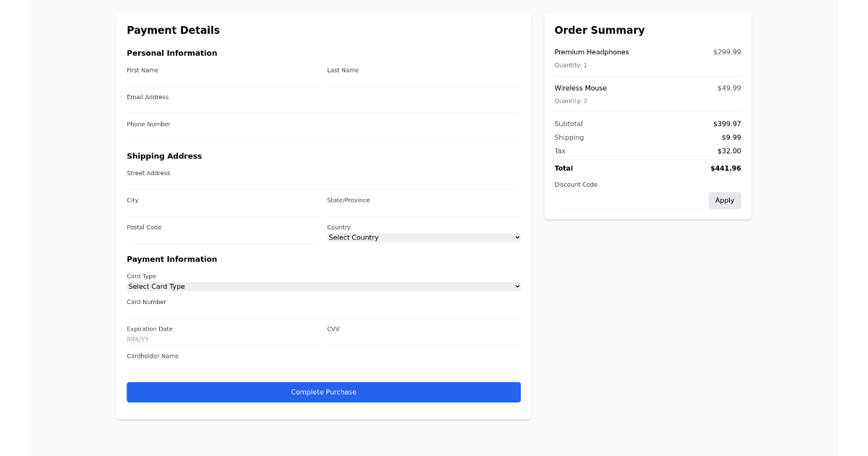The width and height of the screenshot is (868, 456).
Task: Click the First Name field
Action: 223,81
